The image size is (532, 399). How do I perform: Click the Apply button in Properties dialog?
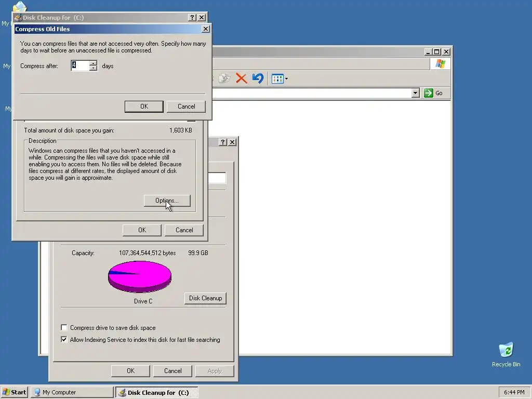tap(215, 371)
